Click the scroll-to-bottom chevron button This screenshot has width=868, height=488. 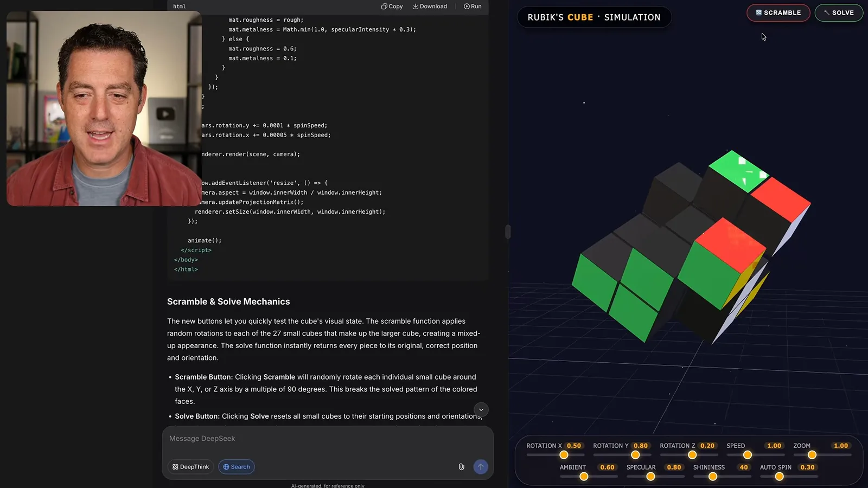pos(481,410)
